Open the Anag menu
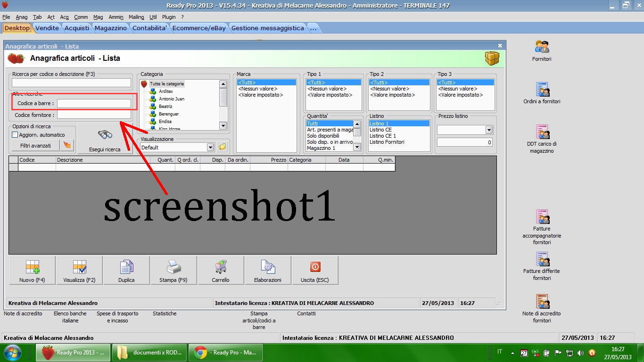Viewport: 644px width, 362px height. coord(22,17)
